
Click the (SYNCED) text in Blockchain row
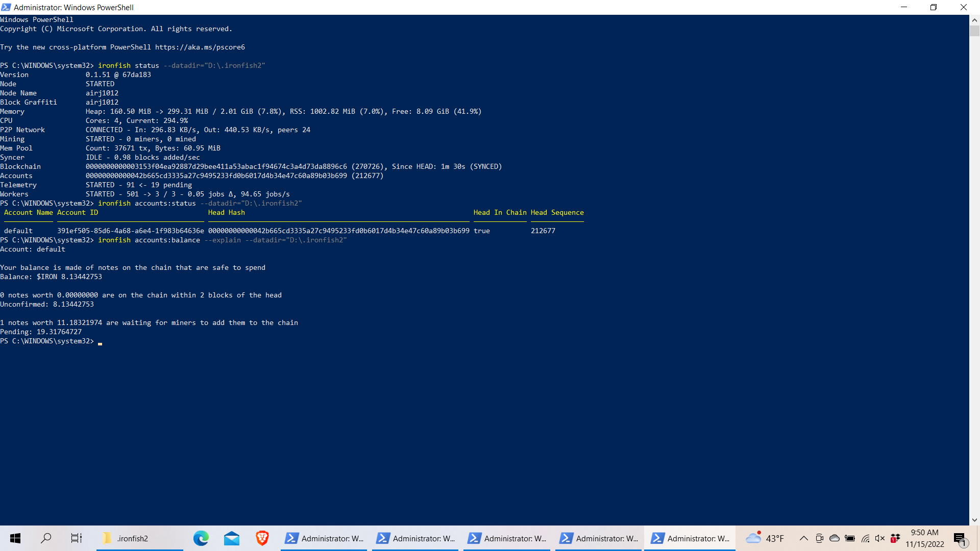pyautogui.click(x=486, y=167)
